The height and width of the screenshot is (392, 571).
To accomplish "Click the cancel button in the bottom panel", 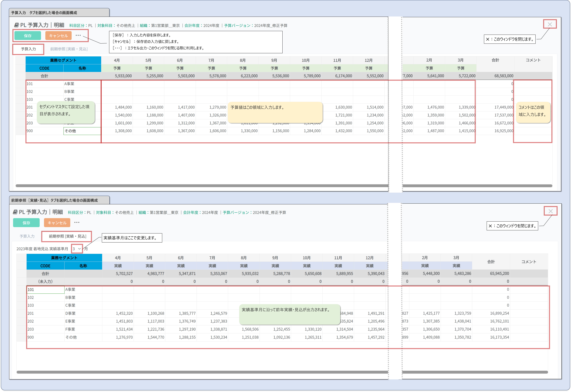I will point(57,223).
